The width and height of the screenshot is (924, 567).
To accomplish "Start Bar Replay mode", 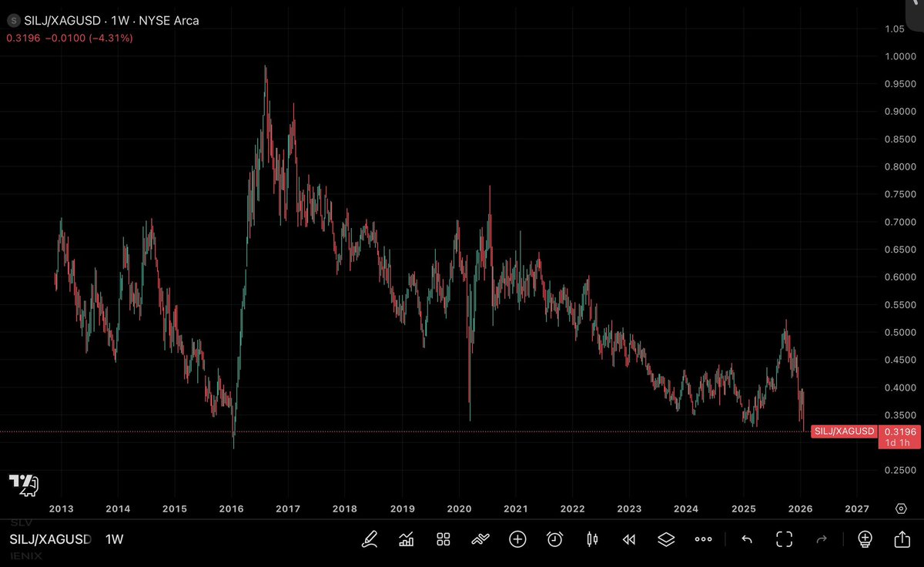I will tap(628, 539).
